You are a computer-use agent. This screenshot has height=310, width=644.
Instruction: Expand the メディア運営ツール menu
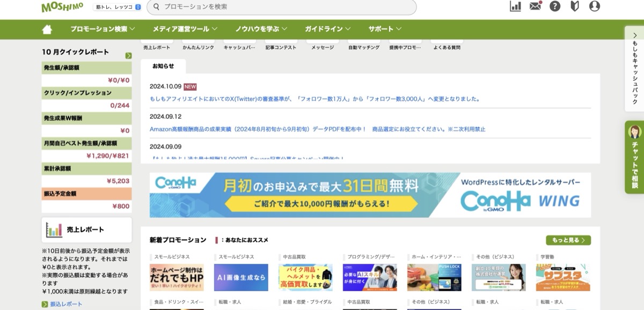click(x=185, y=29)
